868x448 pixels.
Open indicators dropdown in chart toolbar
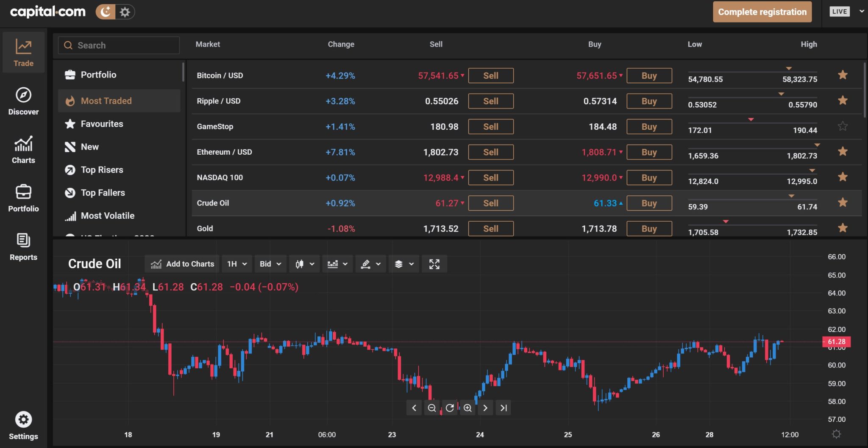pos(337,264)
